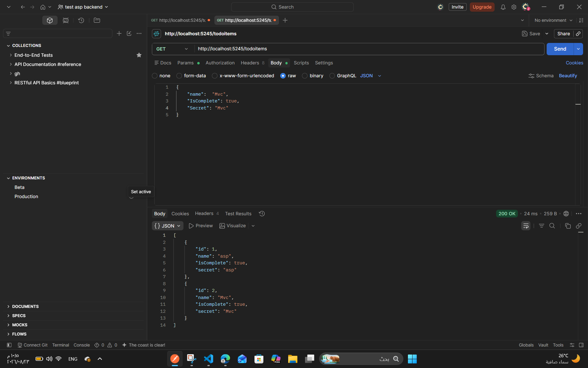Open the No environment selector
The image size is (588, 368).
coord(553,20)
